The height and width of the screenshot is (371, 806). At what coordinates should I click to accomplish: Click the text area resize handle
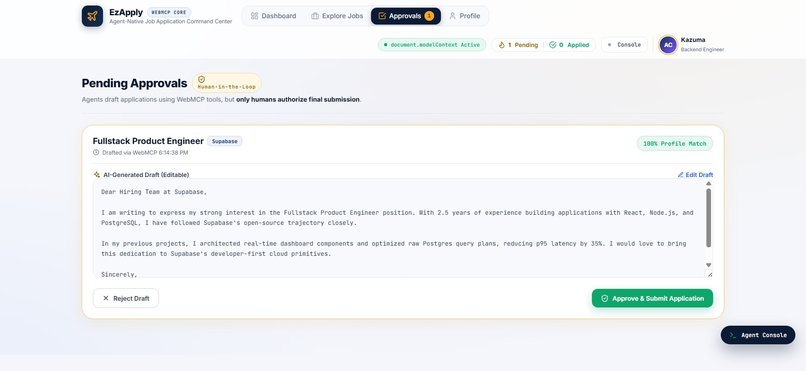[709, 274]
